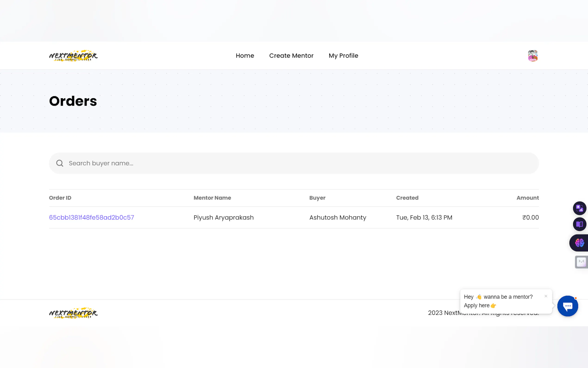Viewport: 588px width, 368px height.
Task: Click the NextMentor logo in header
Action: (73, 56)
